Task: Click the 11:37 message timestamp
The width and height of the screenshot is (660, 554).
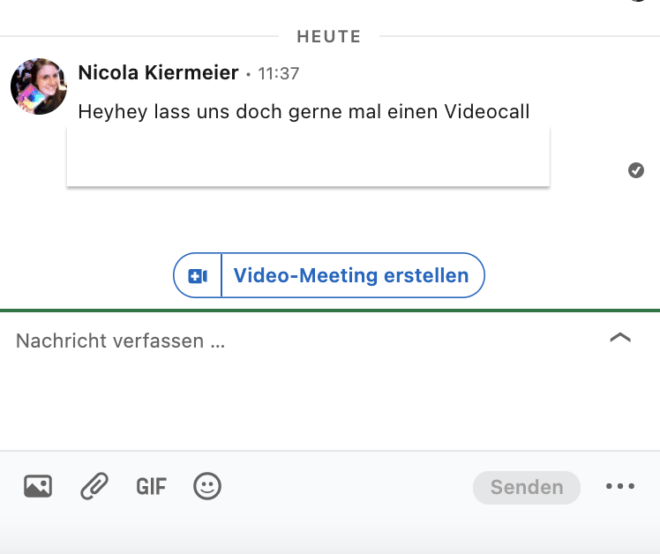Action: (x=278, y=74)
